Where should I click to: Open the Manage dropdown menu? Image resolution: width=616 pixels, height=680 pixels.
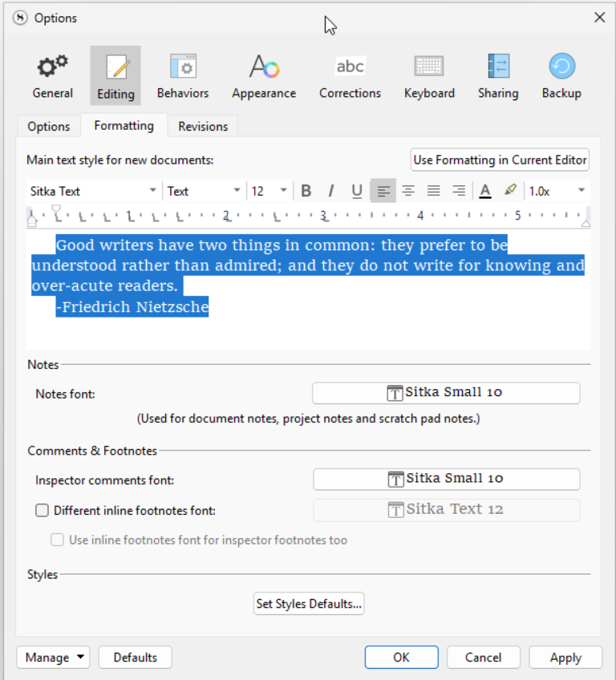click(53, 658)
